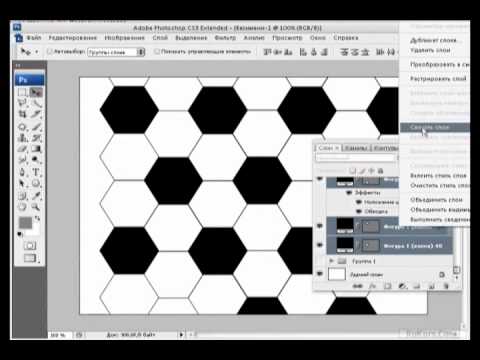Image resolution: width=480 pixels, height=360 pixels.
Task: Switch to the Каналы tab
Action: 356,148
